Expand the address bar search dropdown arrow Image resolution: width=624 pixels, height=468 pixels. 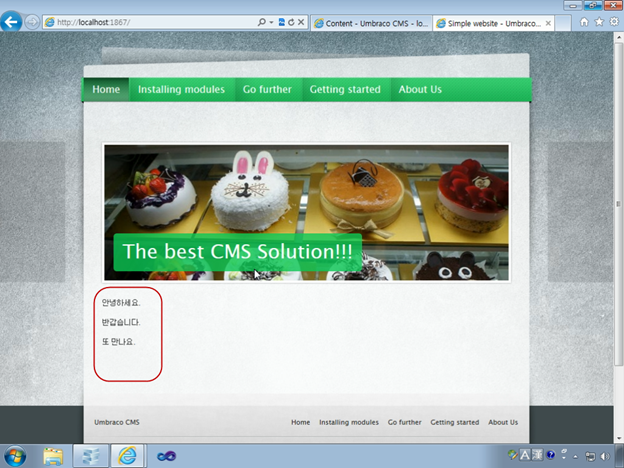pos(271,22)
